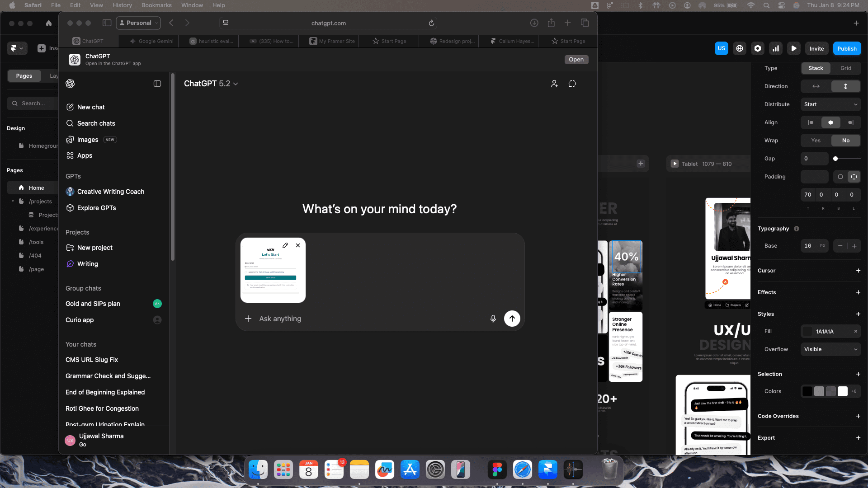Open the Overflow Visible dropdown
Screen dimensions: 868x488
click(x=830, y=349)
